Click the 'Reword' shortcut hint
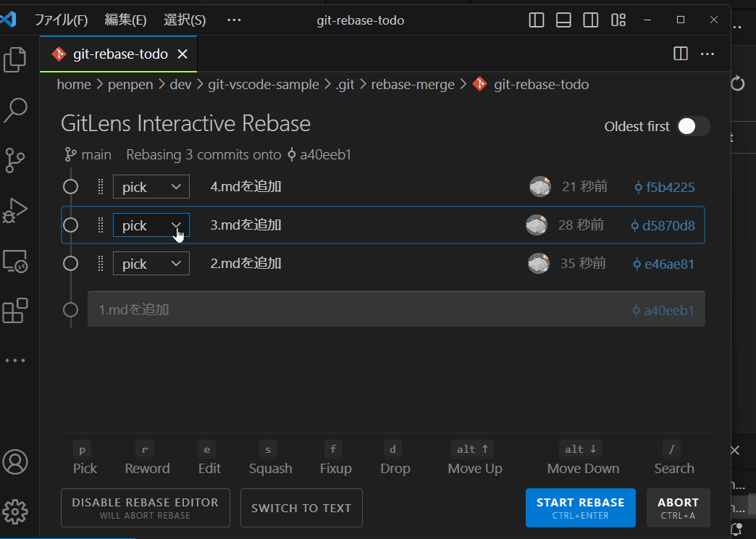 [147, 458]
